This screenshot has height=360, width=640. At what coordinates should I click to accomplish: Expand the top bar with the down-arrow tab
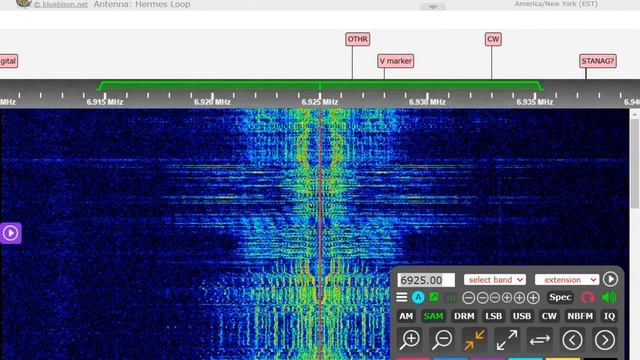pos(433,7)
